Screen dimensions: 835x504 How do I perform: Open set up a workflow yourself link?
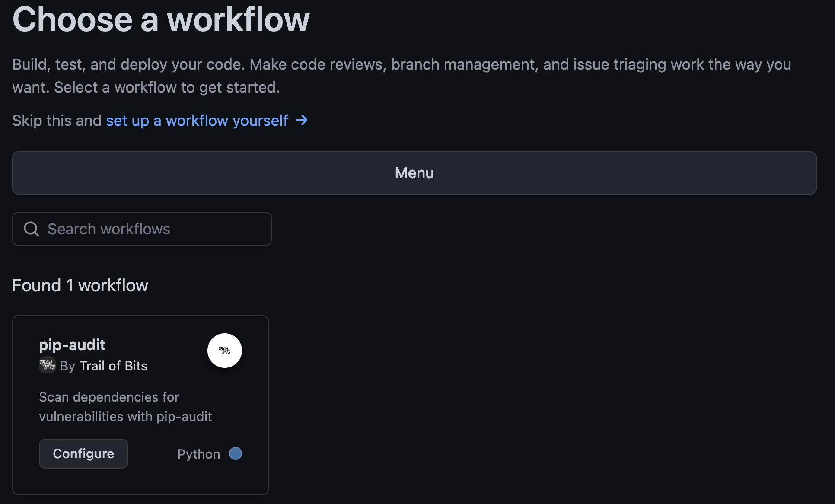pyautogui.click(x=197, y=121)
